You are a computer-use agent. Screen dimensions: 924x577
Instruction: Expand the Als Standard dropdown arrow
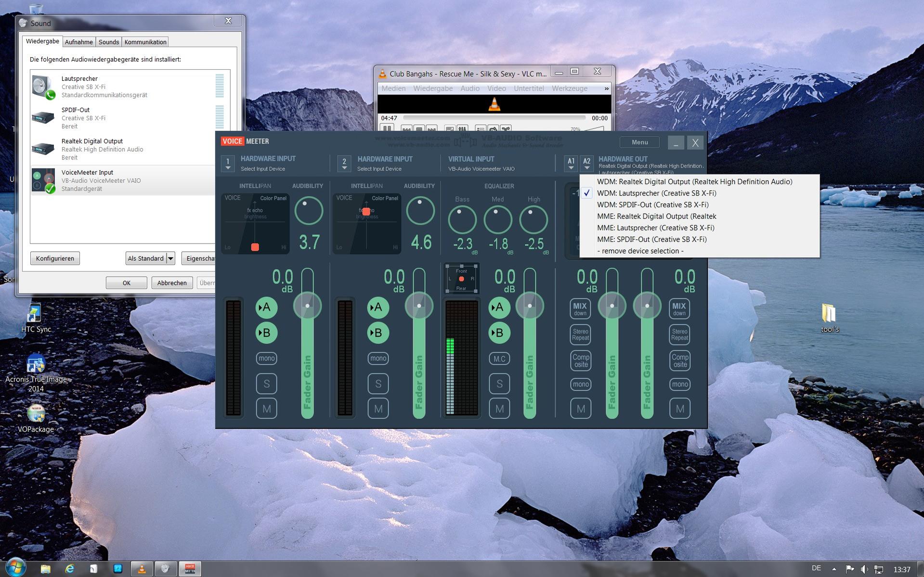coord(170,258)
